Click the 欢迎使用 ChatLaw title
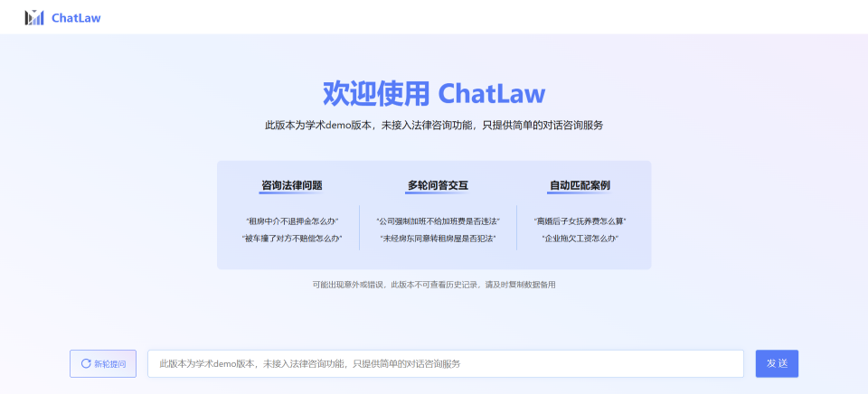The height and width of the screenshot is (394, 868). [x=434, y=93]
